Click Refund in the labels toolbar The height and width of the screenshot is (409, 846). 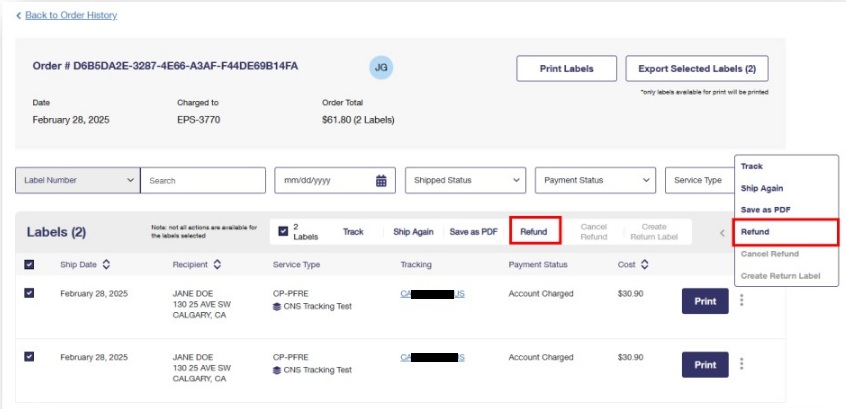click(x=534, y=232)
